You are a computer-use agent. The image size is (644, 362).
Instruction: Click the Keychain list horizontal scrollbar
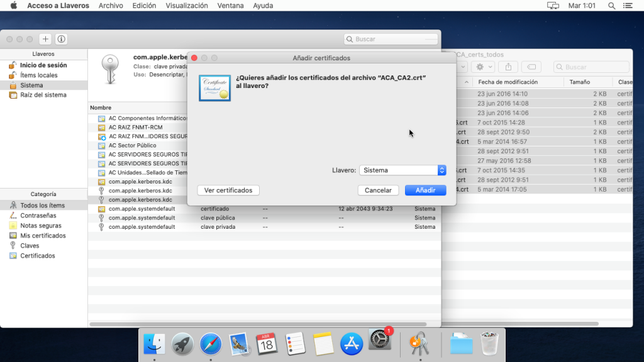pyautogui.click(x=258, y=324)
